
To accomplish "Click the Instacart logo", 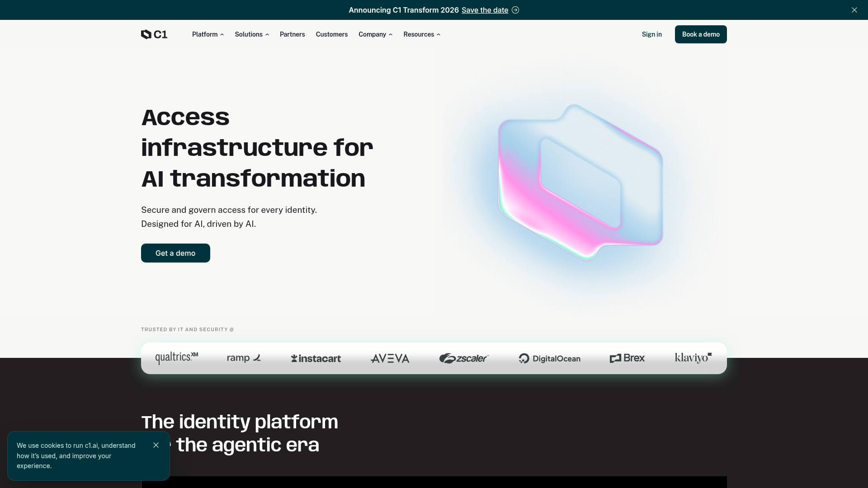I will click(x=316, y=358).
